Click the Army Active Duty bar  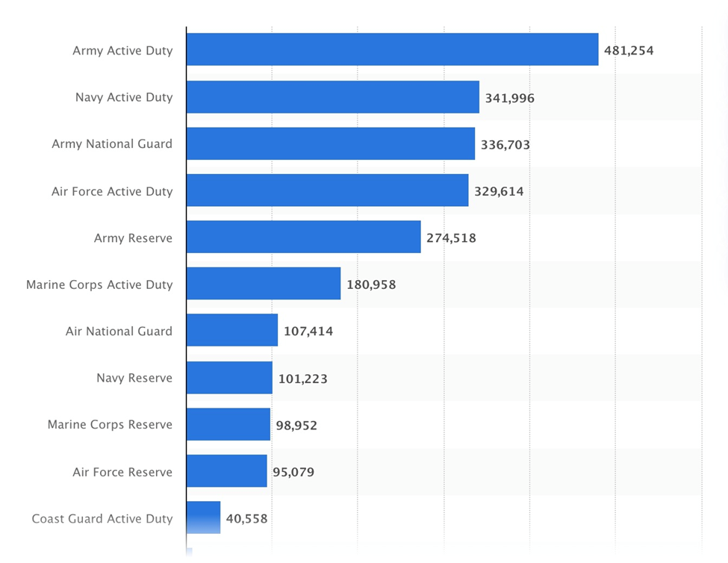[x=392, y=49]
